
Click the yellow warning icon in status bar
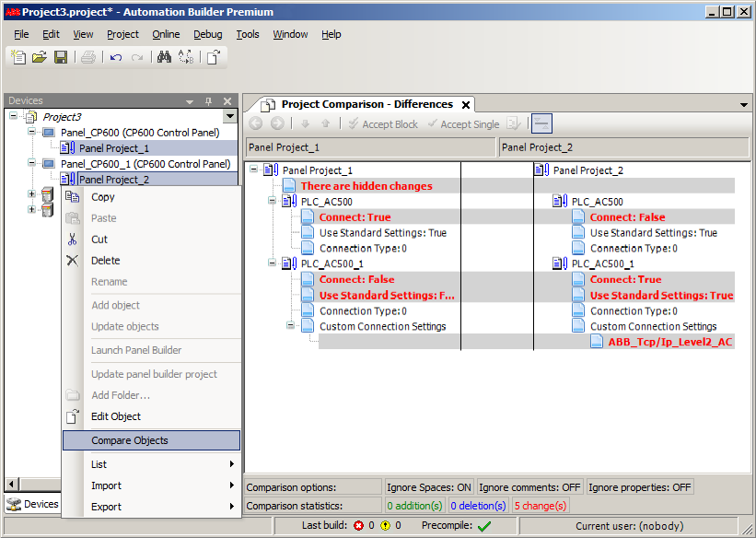coord(385,525)
